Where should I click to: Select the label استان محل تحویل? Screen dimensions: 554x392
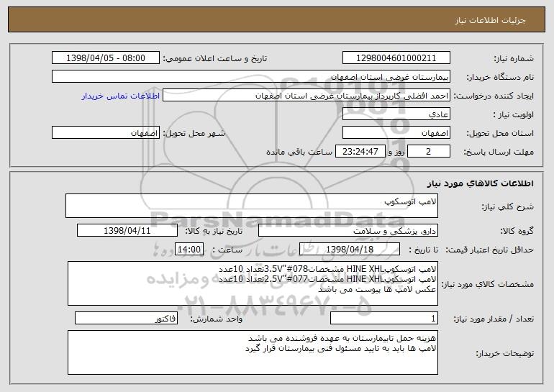click(500, 133)
